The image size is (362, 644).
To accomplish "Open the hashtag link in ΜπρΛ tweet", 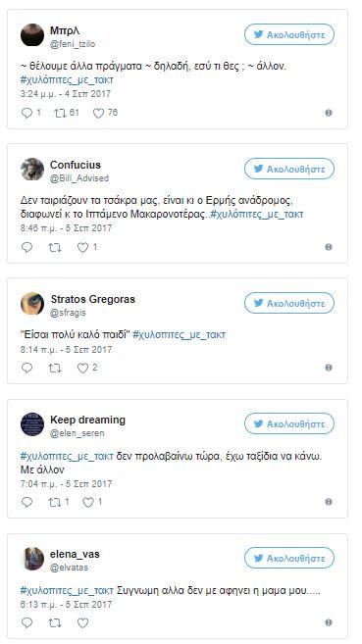I will pyautogui.click(x=67, y=80).
